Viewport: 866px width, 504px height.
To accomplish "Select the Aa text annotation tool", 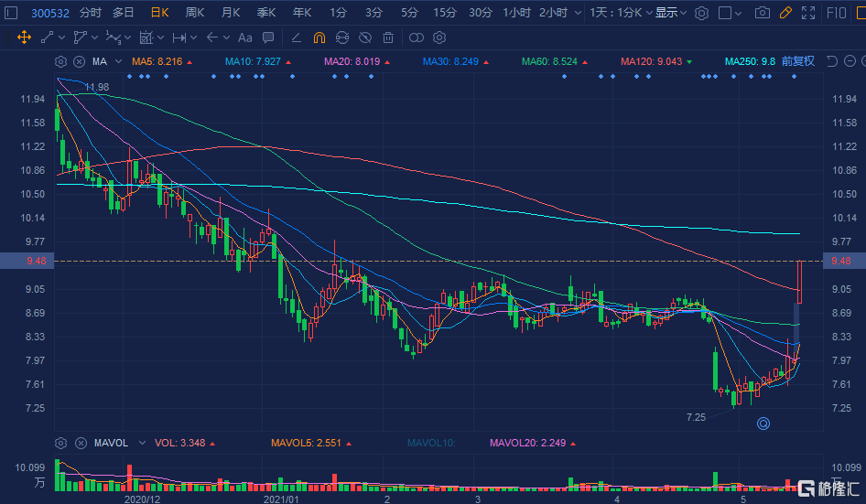I will (244, 38).
